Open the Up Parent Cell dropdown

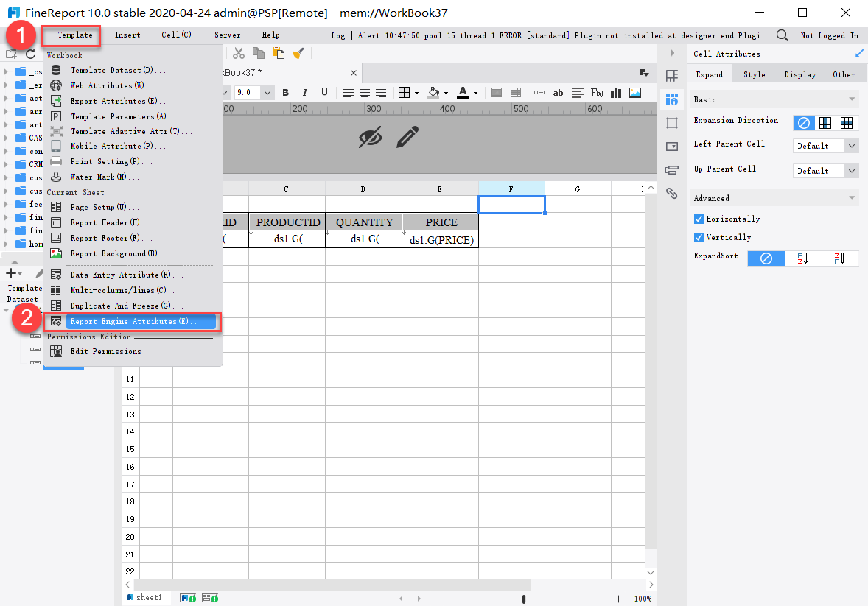[825, 170]
